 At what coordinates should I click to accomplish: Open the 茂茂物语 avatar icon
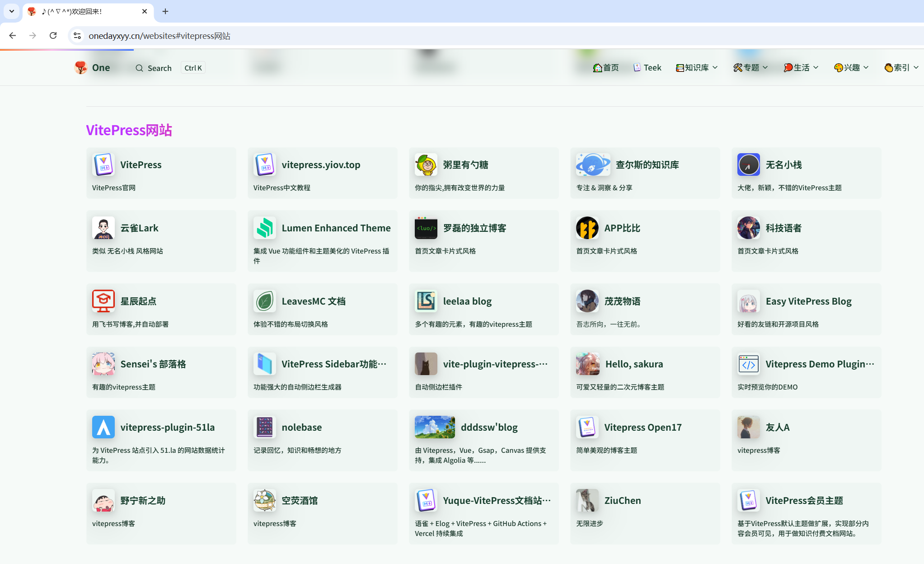tap(587, 301)
